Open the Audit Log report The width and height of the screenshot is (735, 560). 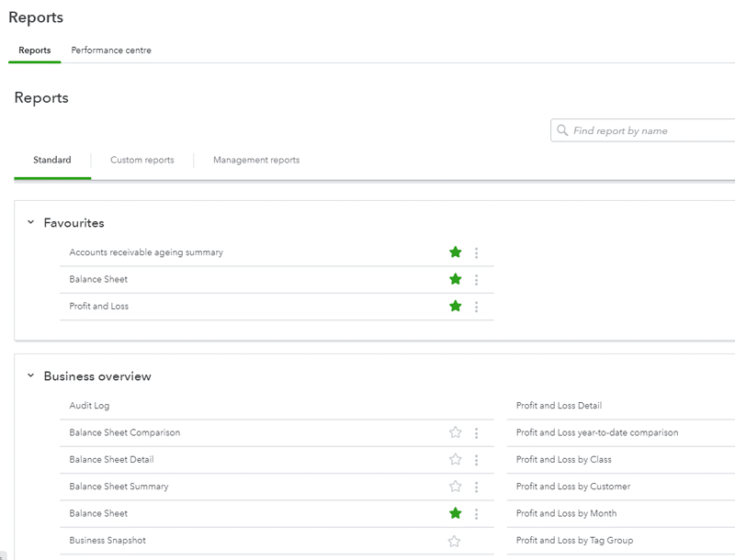[89, 406]
